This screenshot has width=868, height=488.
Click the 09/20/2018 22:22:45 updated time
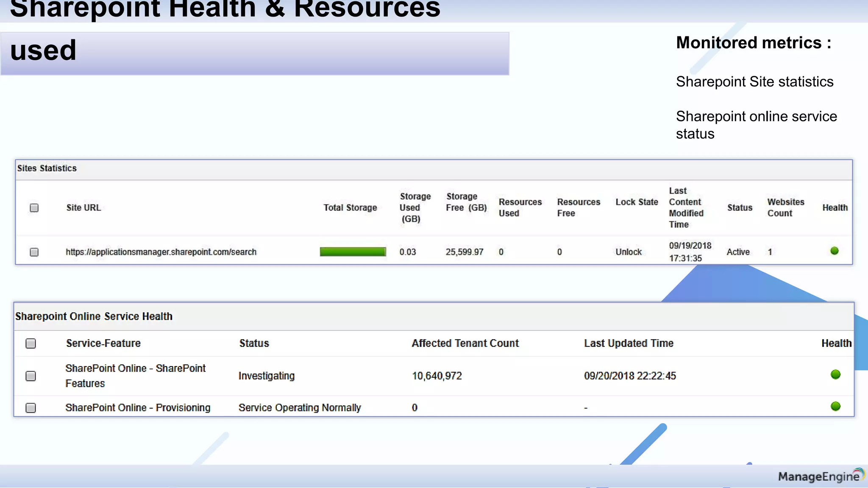tap(630, 376)
